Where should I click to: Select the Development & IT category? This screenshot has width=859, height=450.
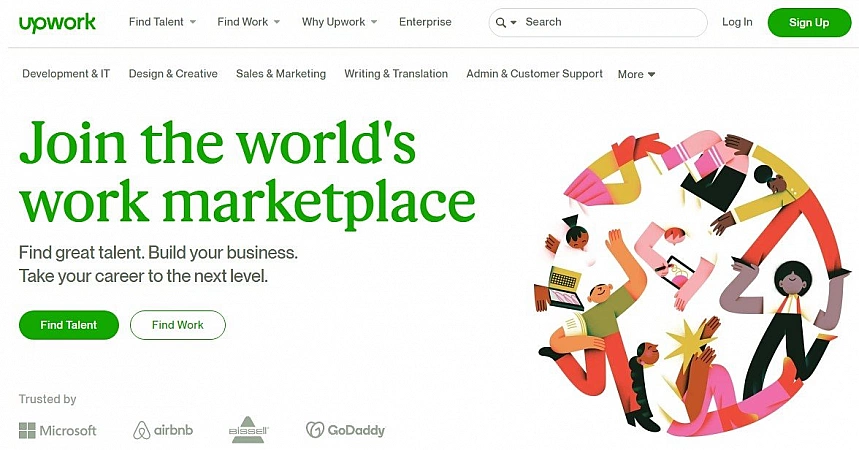pos(66,73)
